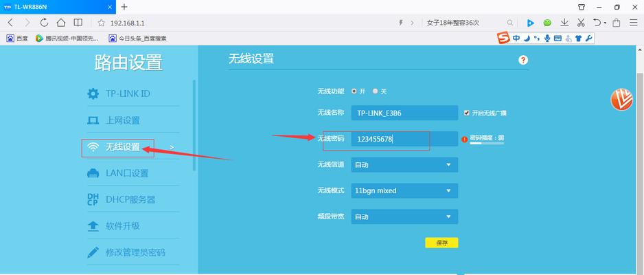
Task: Open the downloads arrow icon
Action: tap(564, 23)
